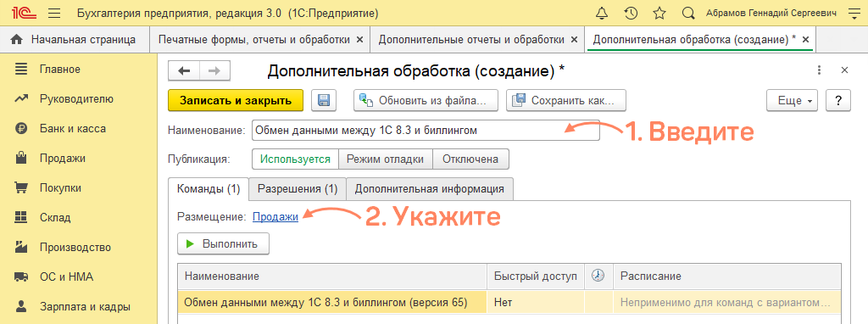The width and height of the screenshot is (868, 324).
Task: Set publication to Используется
Action: [x=295, y=159]
